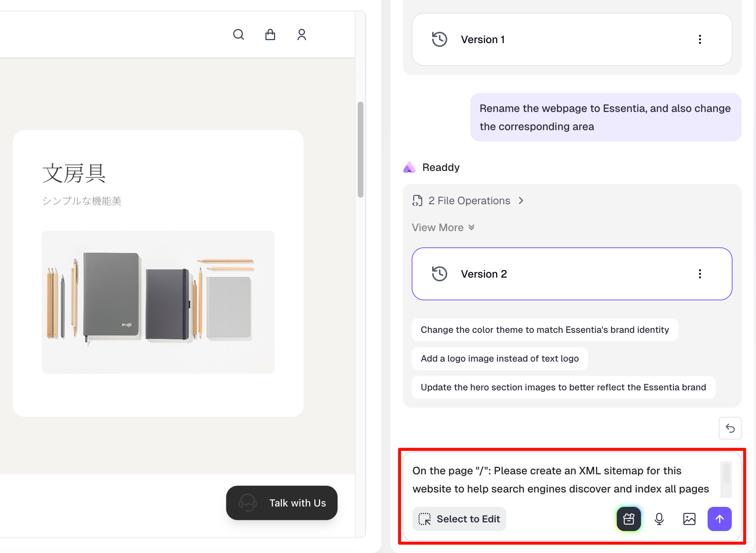Toggle Select to Edit mode
The image size is (756, 553).
(459, 519)
